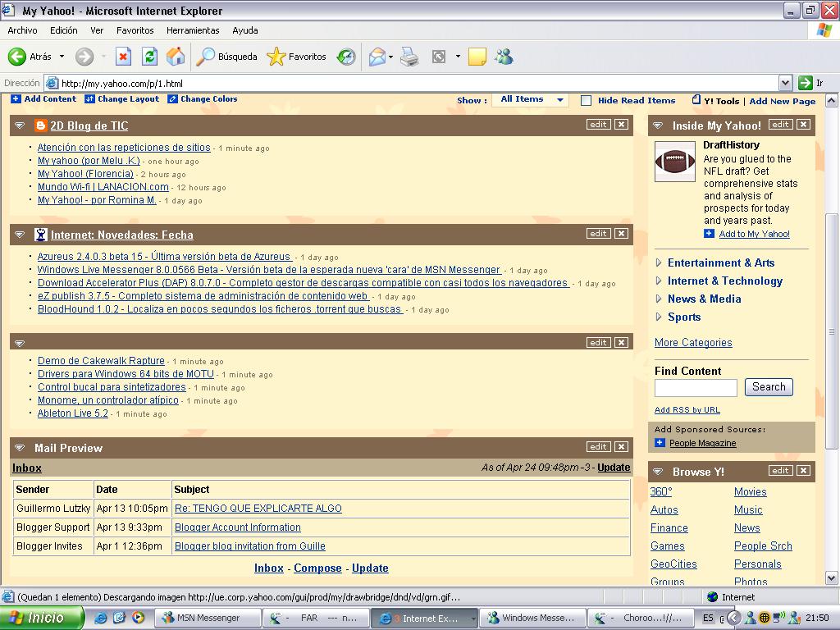This screenshot has width=840, height=630.
Task: Close the Mail Preview module
Action: [x=622, y=446]
